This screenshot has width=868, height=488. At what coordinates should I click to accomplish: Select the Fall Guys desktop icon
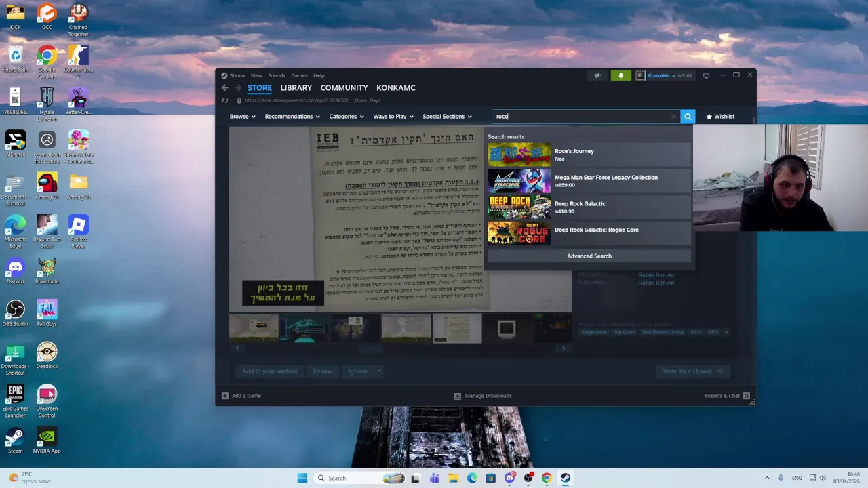pos(47,313)
